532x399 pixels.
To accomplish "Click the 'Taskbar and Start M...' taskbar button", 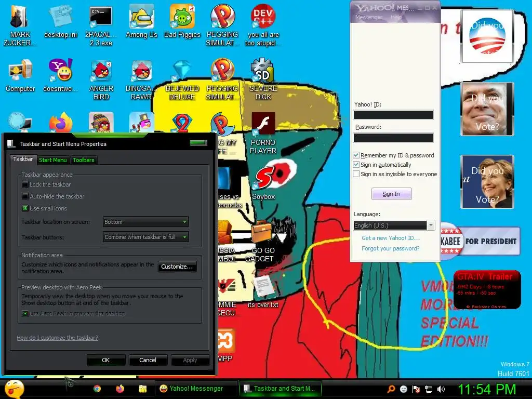I will coord(280,389).
